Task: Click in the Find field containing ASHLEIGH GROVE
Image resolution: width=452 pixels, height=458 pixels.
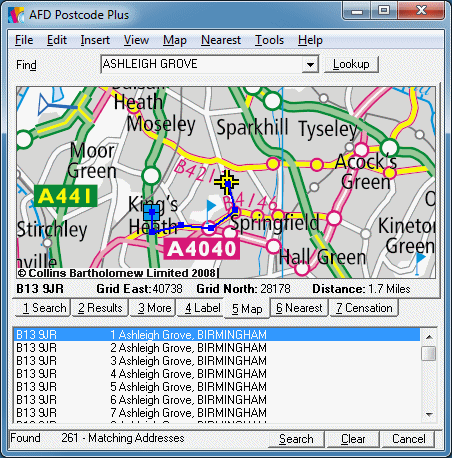Action: [x=202, y=64]
